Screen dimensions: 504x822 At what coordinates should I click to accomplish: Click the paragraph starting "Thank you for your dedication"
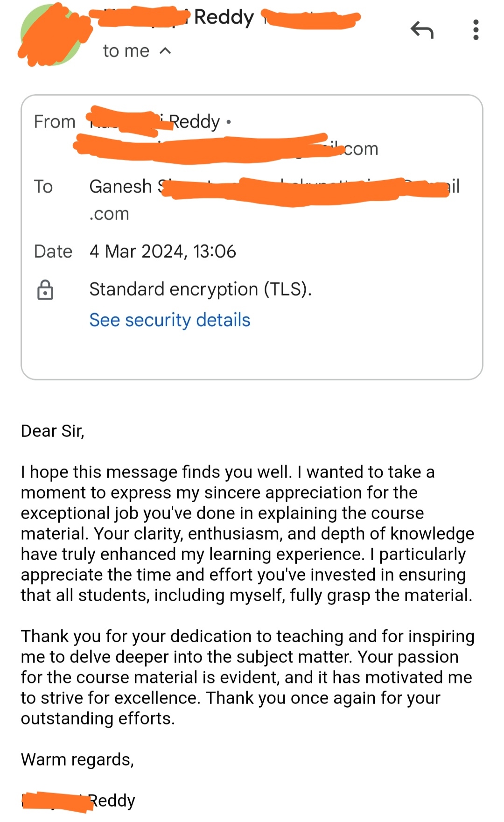pos(247,677)
